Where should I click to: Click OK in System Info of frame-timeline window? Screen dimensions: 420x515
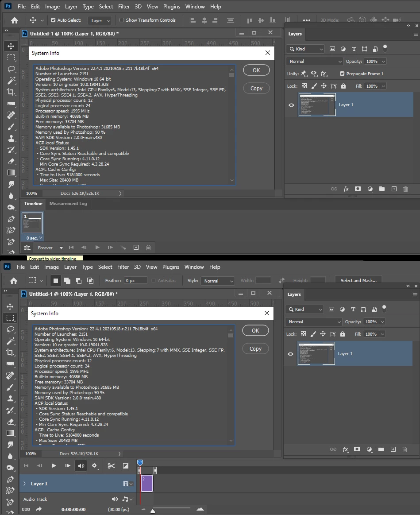256,70
